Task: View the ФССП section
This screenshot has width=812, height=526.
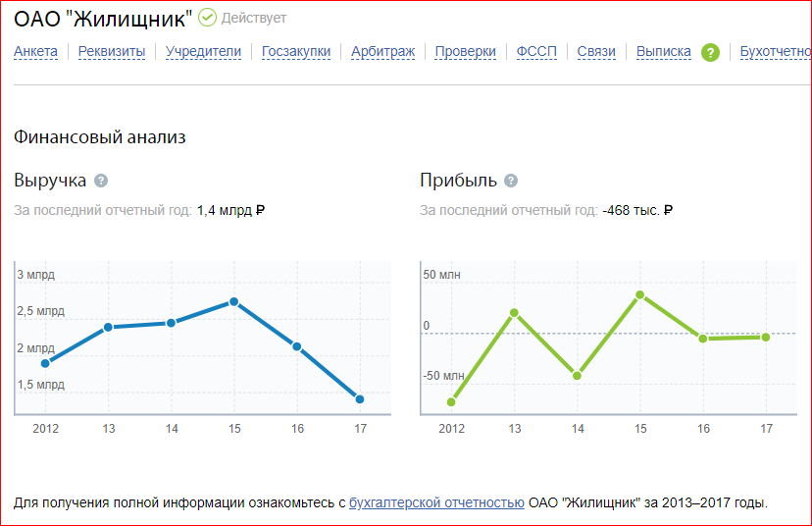Action: 535,52
